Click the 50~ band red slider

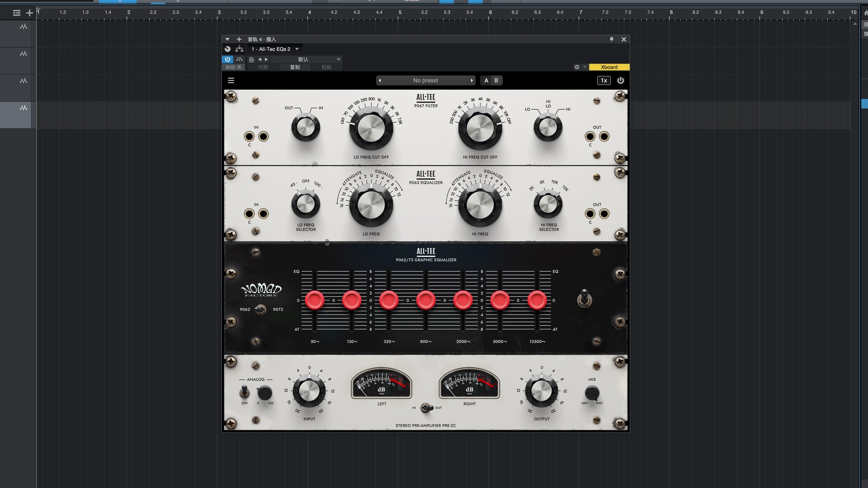[315, 300]
